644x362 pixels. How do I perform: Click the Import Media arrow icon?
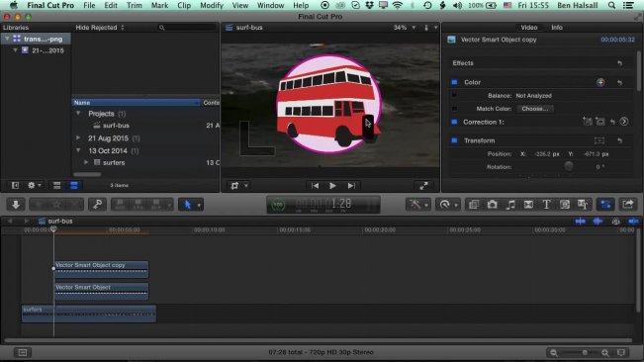tap(16, 205)
